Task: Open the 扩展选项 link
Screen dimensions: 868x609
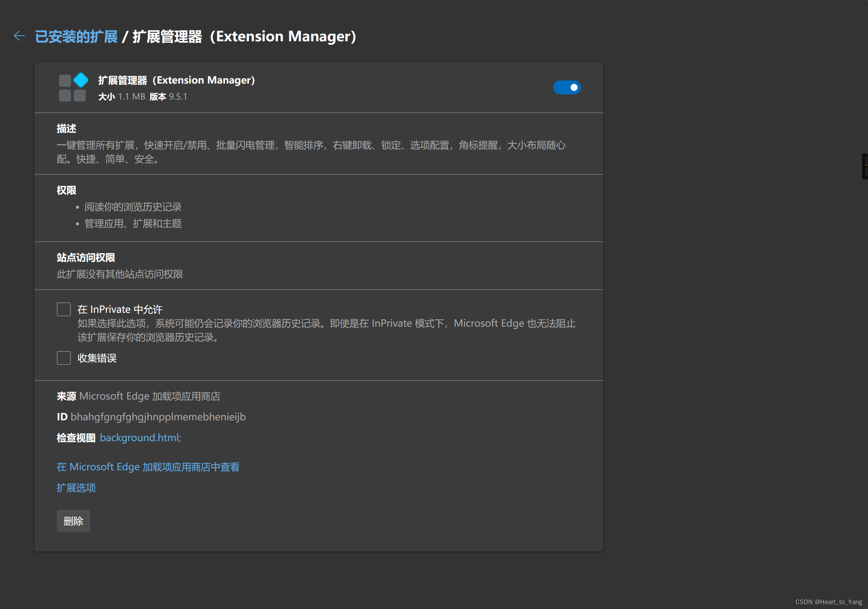Action: pos(76,488)
